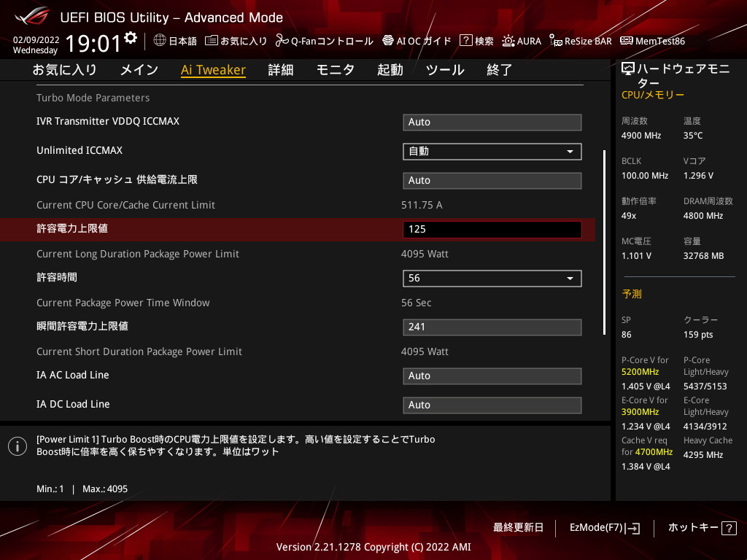Click IA DC Load Line field
This screenshot has height=560, width=747.
click(492, 405)
